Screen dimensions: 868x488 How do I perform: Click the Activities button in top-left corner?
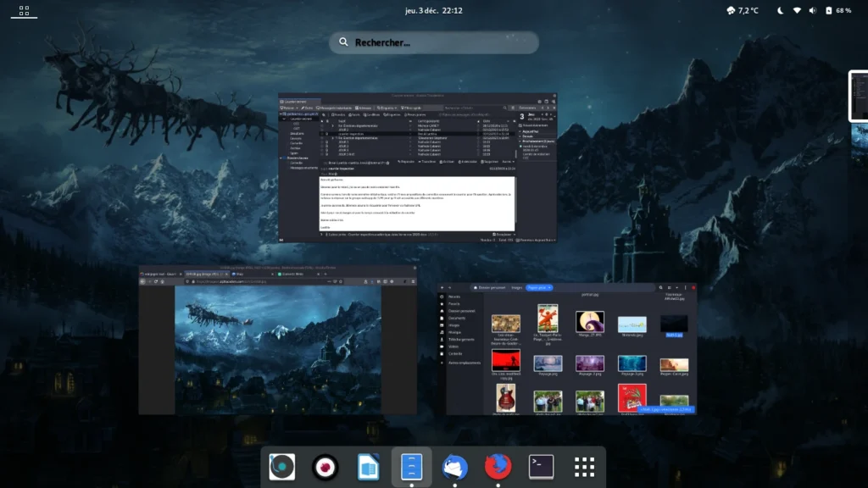24,11
